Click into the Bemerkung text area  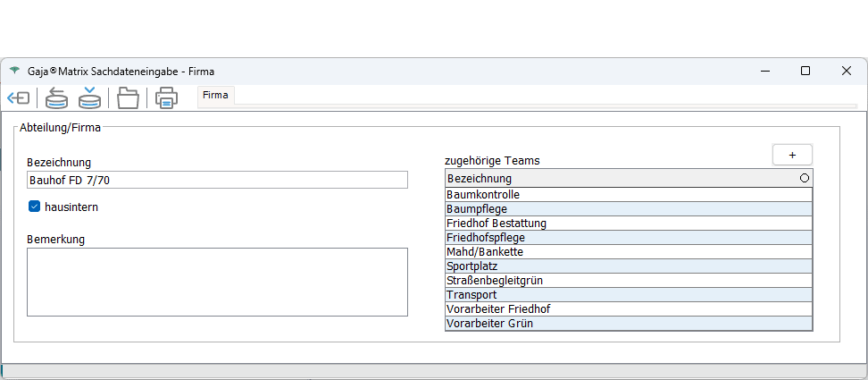coord(217,282)
